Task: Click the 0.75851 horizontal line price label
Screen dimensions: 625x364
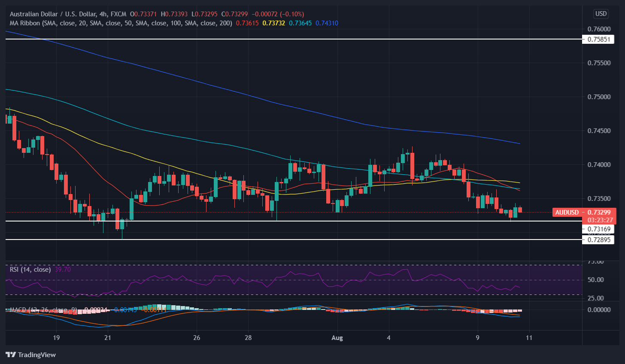Action: point(598,39)
